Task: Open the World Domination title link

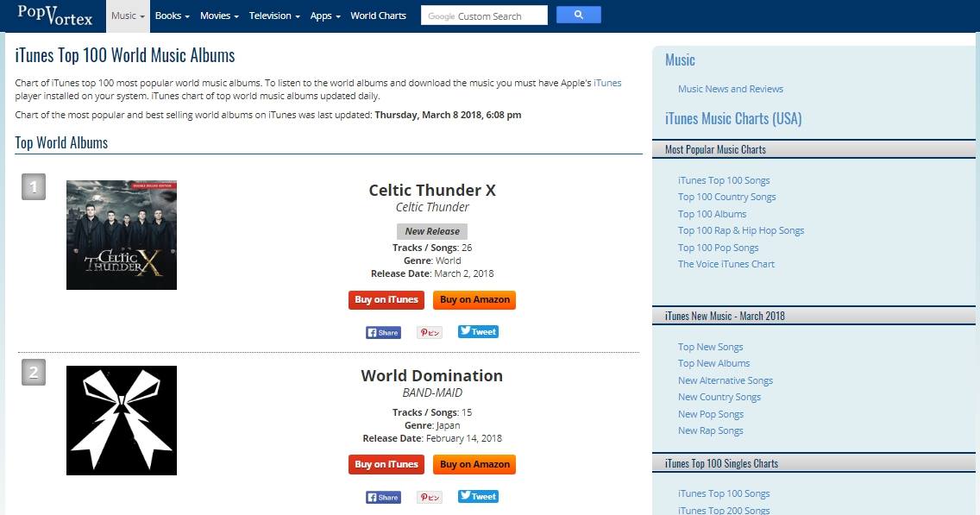Action: click(x=432, y=375)
